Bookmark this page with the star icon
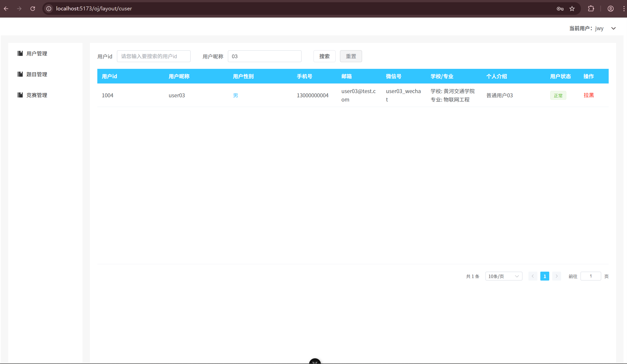The height and width of the screenshot is (364, 627). tap(572, 9)
